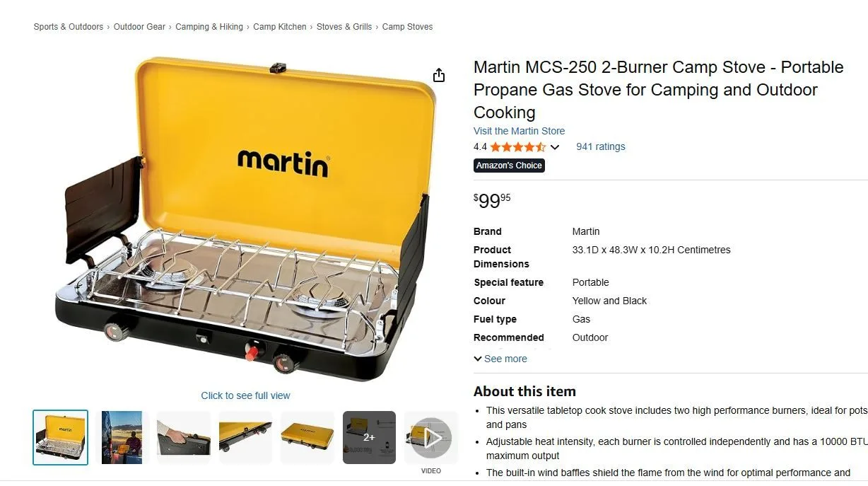Click the share icon near the product image
868x486 pixels.
(x=439, y=74)
